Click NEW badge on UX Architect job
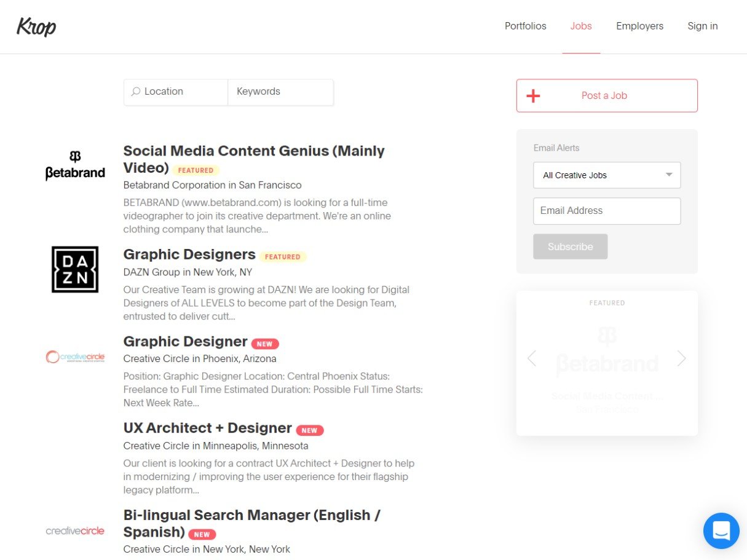This screenshot has width=747, height=560. click(310, 430)
